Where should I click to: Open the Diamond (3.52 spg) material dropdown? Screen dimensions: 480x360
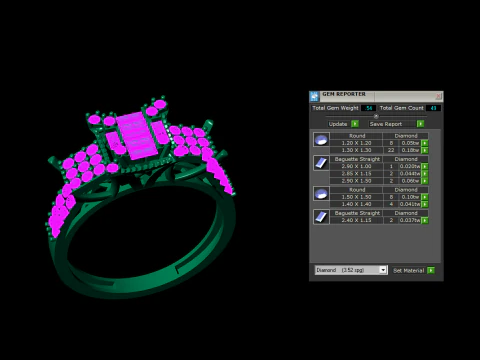383,270
